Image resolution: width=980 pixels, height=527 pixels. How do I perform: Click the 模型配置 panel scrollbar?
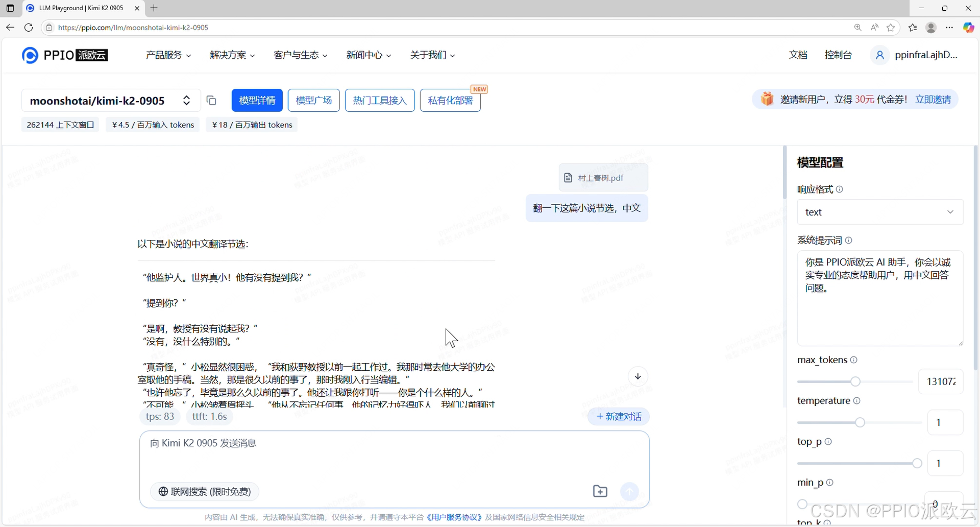(x=976, y=258)
